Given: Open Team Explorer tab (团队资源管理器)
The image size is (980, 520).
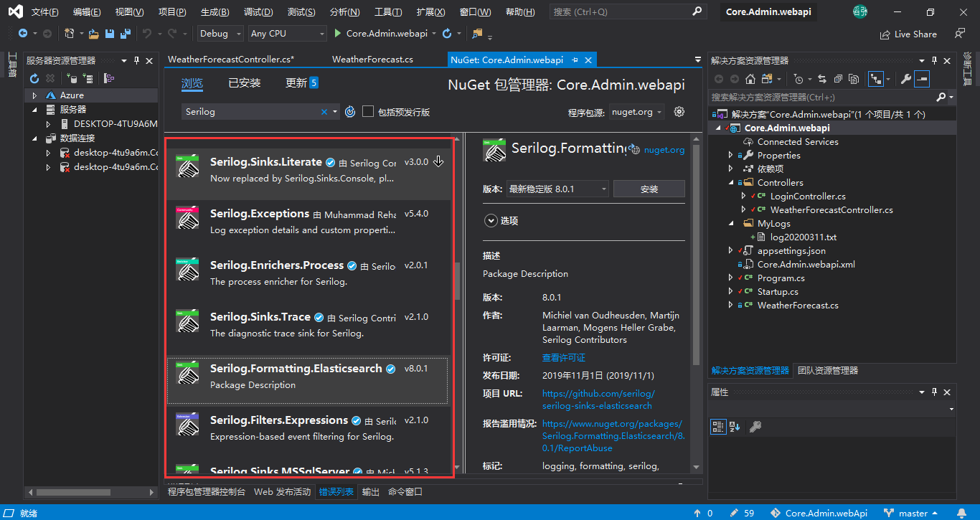Looking at the screenshot, I should click(x=828, y=371).
